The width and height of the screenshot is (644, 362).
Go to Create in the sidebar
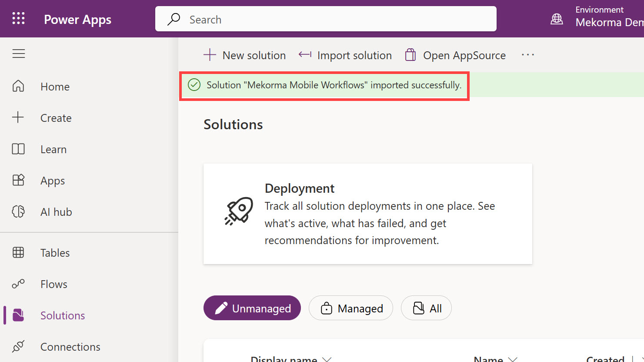pyautogui.click(x=56, y=118)
